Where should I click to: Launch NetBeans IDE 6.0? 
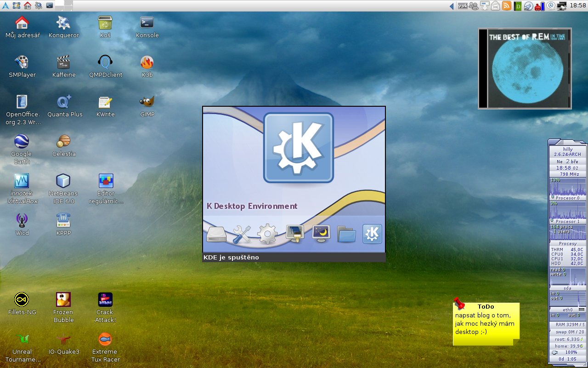tap(63, 189)
